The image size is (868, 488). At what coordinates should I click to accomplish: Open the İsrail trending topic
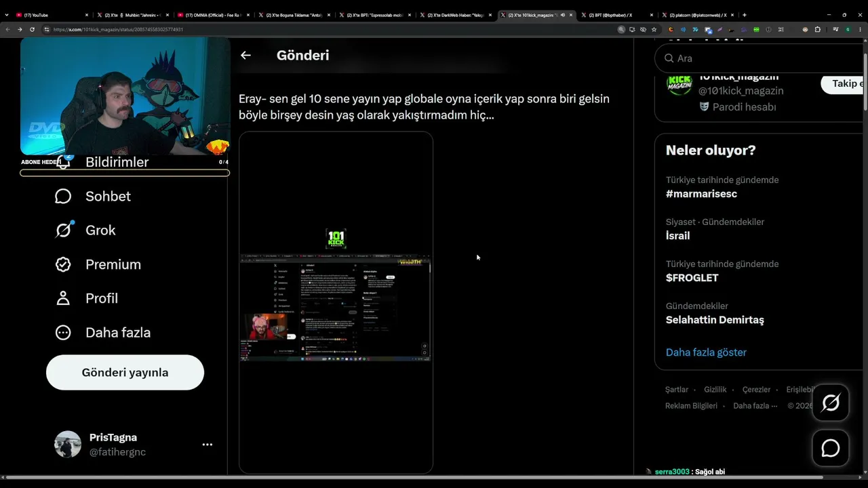point(677,236)
